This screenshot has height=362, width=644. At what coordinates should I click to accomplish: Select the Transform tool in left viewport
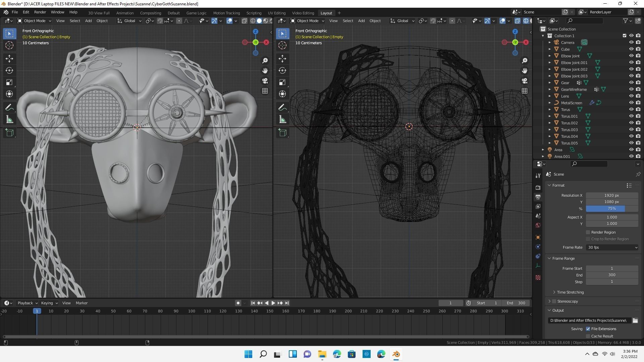(x=9, y=94)
